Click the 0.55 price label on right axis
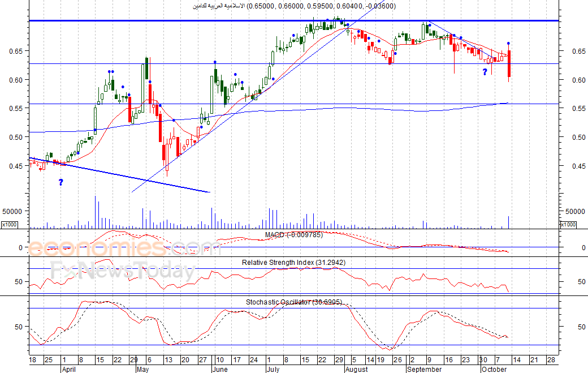Screen dimensions: 588x373 point(578,108)
